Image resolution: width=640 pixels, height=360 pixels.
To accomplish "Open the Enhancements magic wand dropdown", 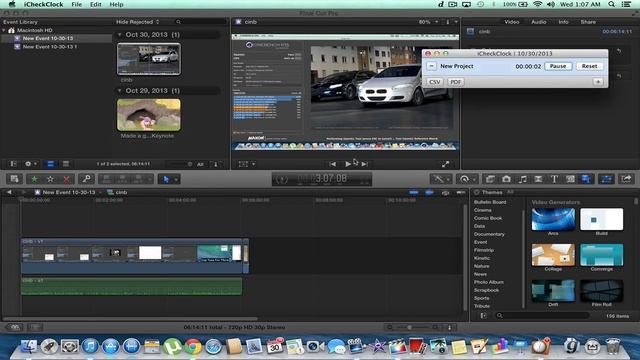I will point(440,179).
